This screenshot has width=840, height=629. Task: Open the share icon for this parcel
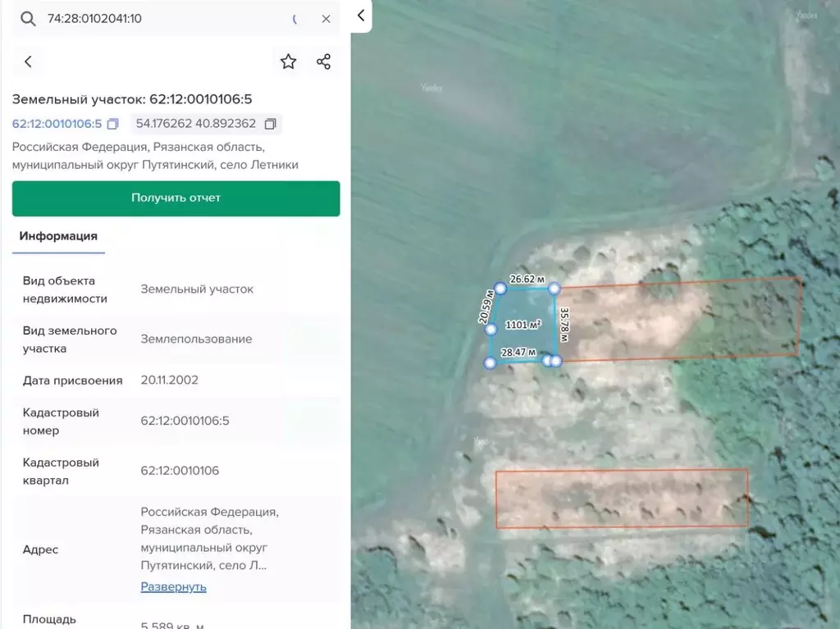(324, 62)
